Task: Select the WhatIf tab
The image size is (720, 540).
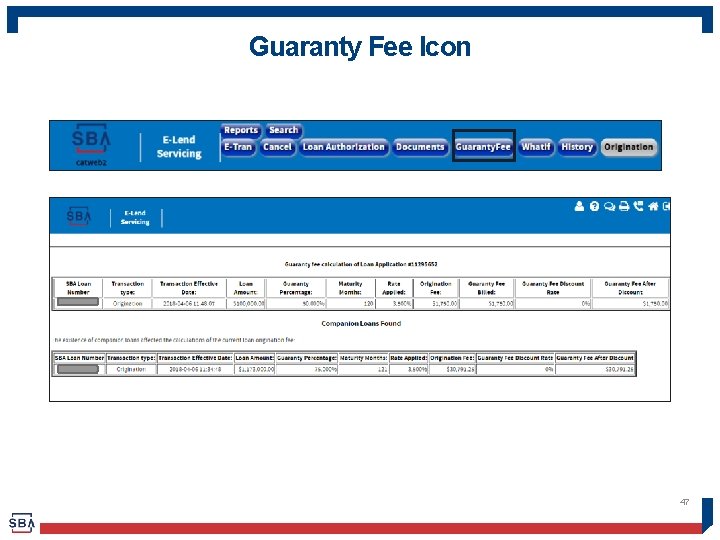Action: [x=535, y=147]
